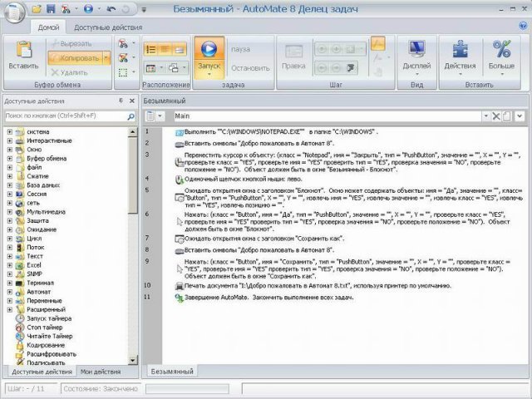Select step 4 Одиночный щелчок кнопкой мыши

[x=239, y=180]
